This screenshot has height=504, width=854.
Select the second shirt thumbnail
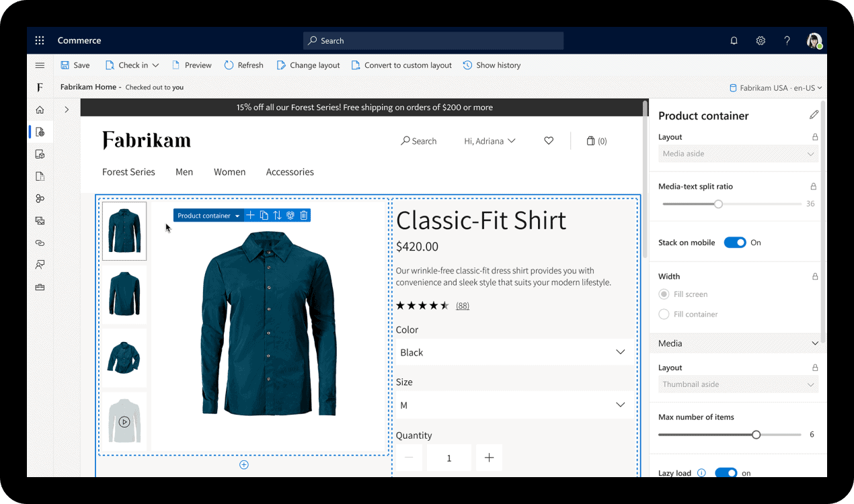[x=124, y=294]
